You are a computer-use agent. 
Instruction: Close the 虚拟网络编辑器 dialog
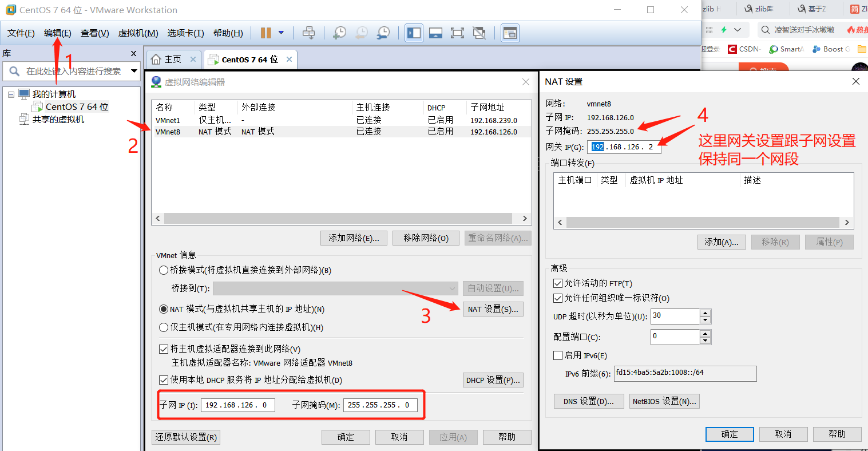tap(526, 82)
